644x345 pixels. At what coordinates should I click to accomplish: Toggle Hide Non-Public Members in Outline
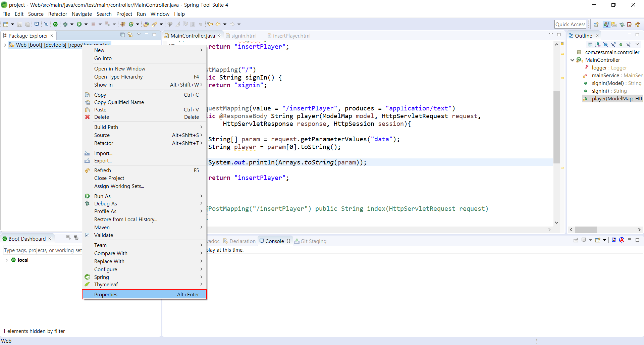[x=621, y=45]
